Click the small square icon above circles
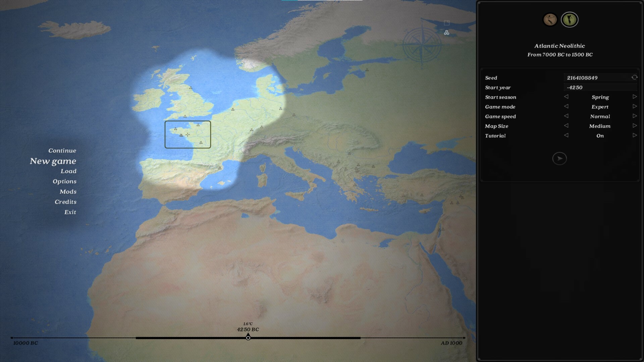Screen dimensions: 644x362 (x=446, y=23)
